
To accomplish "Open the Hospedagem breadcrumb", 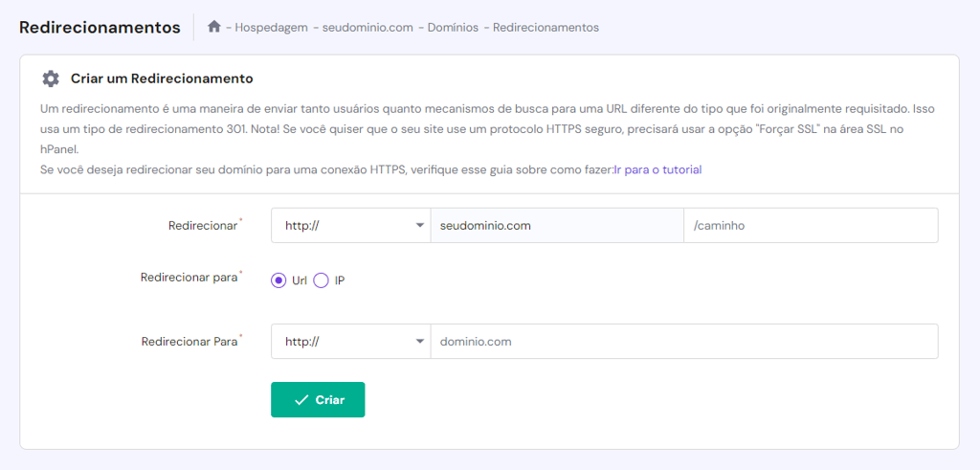I will [x=271, y=28].
